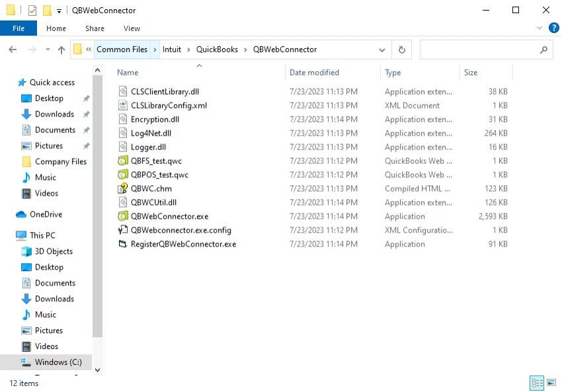Image resolution: width=562 pixels, height=392 pixels.
Task: Open the address bar history dropdown
Action: coord(382,50)
